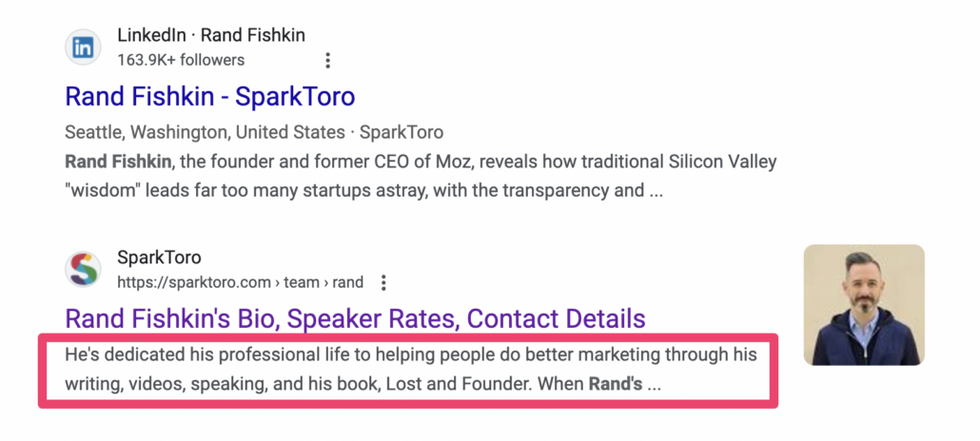This screenshot has height=441, width=980.
Task: Click the SparkToro colorful S favicon
Action: [83, 270]
